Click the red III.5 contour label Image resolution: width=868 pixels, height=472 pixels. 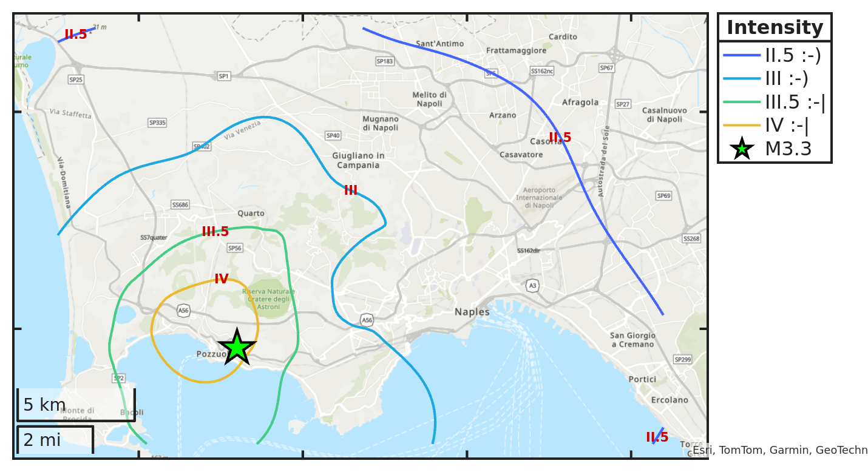click(215, 232)
